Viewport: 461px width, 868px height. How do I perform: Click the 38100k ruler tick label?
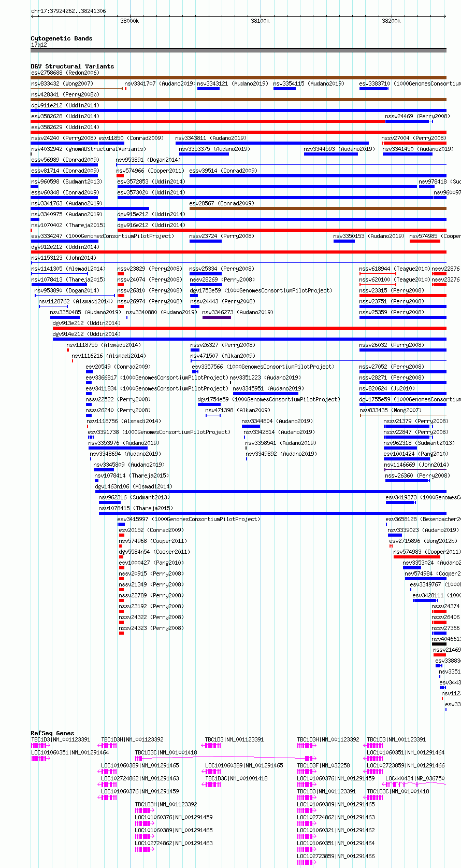[260, 21]
